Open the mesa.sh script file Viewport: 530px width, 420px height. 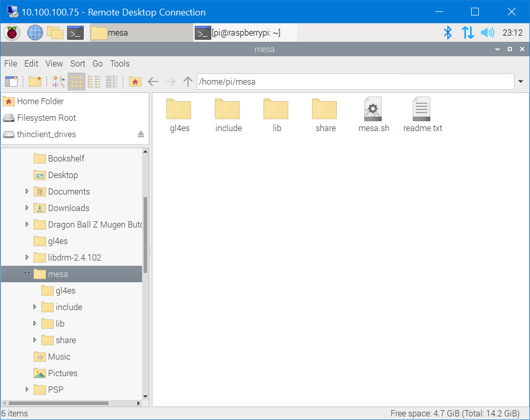[x=373, y=115]
